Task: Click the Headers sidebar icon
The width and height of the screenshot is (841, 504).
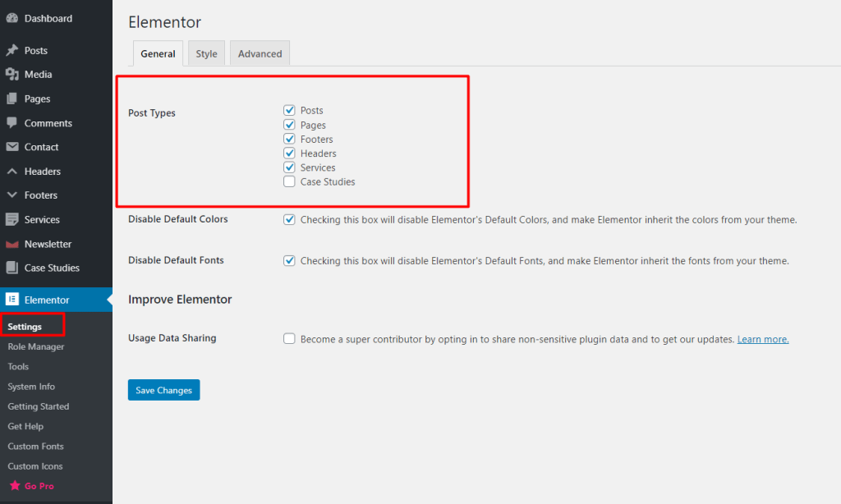Action: [11, 171]
